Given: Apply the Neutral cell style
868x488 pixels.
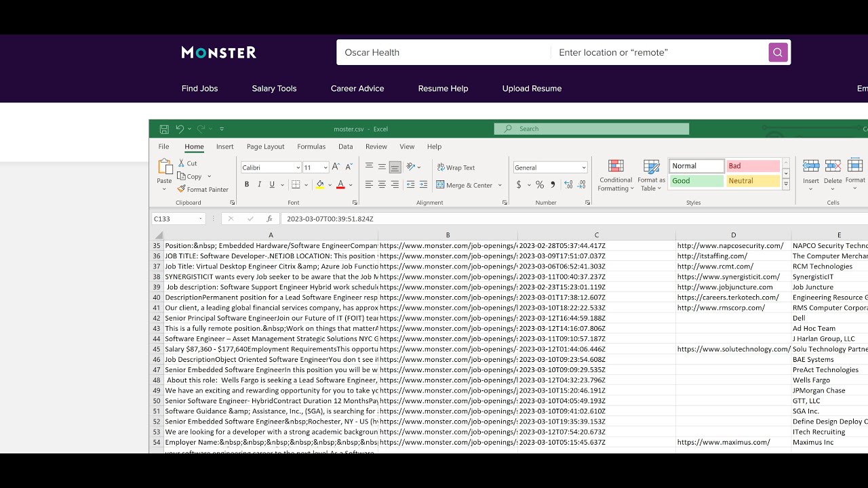Looking at the screenshot, I should 753,181.
